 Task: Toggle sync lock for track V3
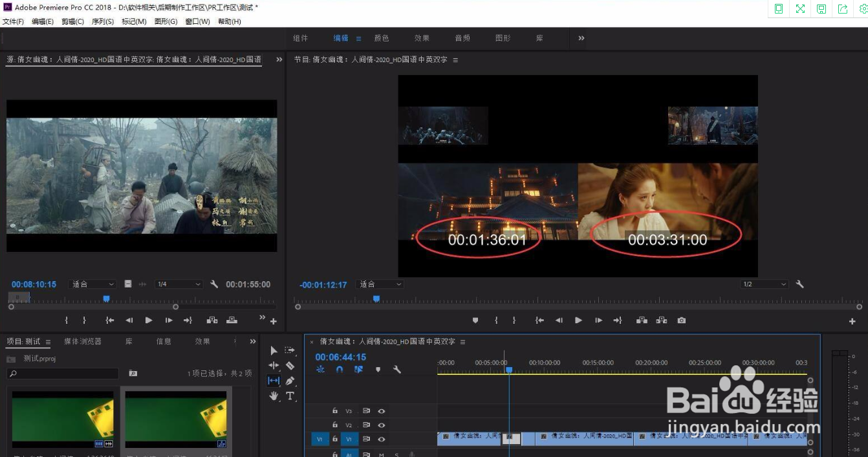(x=366, y=411)
